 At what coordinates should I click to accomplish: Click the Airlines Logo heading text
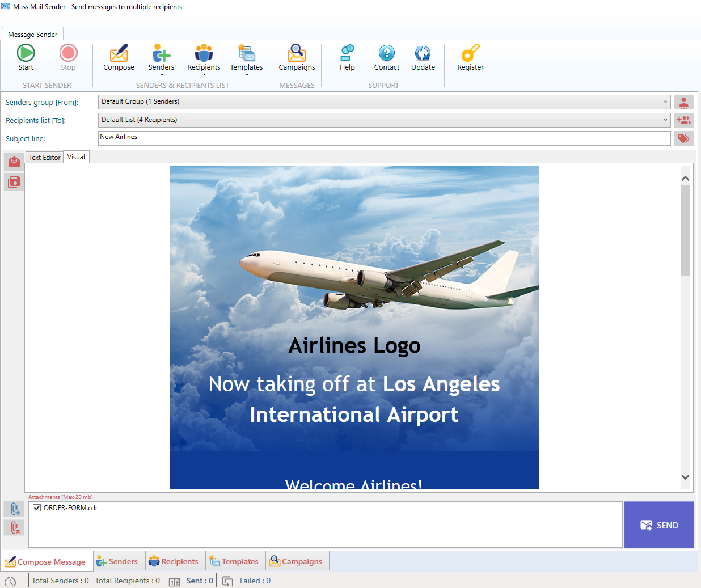tap(354, 345)
